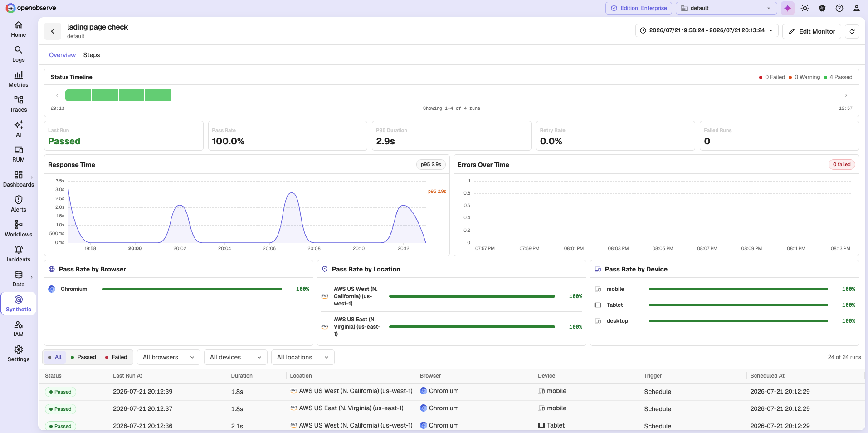
Task: Open Alerts section
Action: [19, 204]
